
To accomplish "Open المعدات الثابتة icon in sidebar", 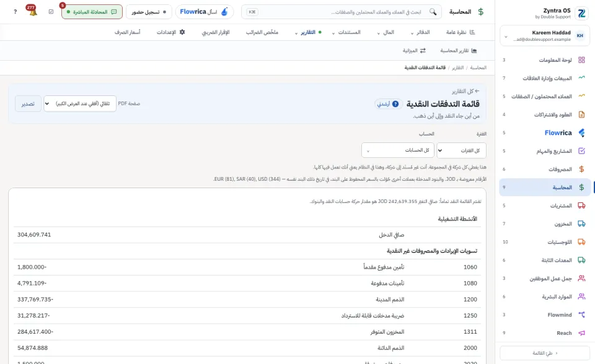I will point(581,260).
